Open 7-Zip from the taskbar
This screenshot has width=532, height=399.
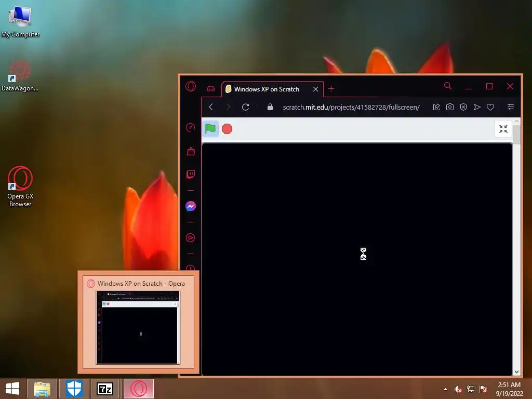click(105, 389)
